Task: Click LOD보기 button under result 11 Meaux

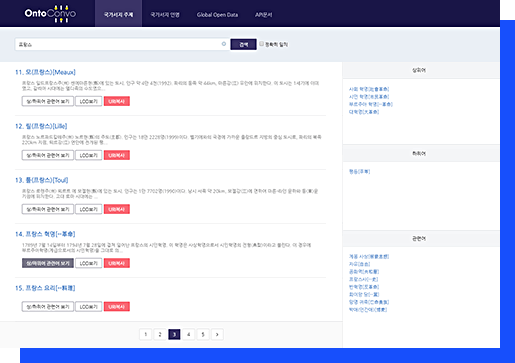Action: tap(88, 101)
